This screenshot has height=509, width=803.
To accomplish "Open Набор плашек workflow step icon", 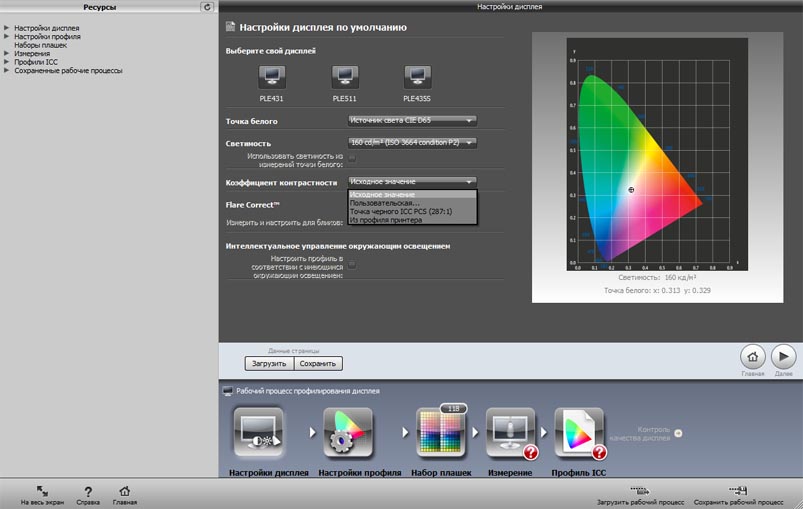I will point(439,434).
